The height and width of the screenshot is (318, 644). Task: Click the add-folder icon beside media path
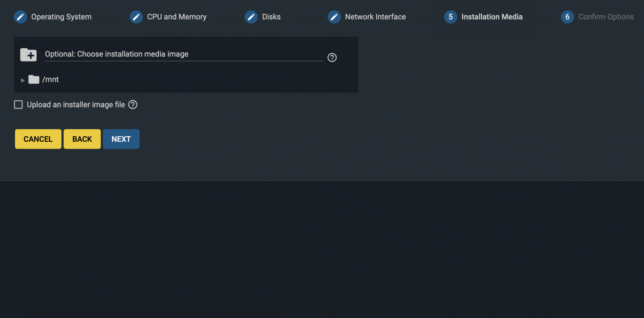click(x=29, y=55)
